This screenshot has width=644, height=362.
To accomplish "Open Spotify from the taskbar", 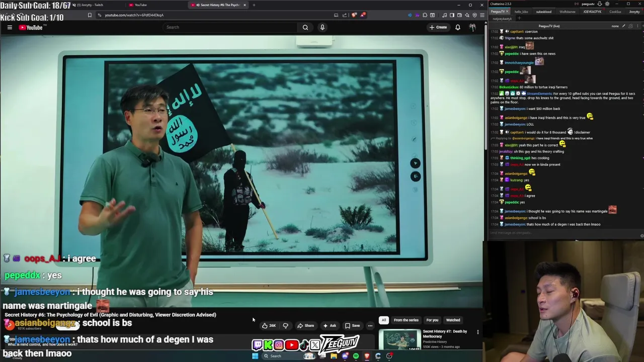I will [356, 356].
